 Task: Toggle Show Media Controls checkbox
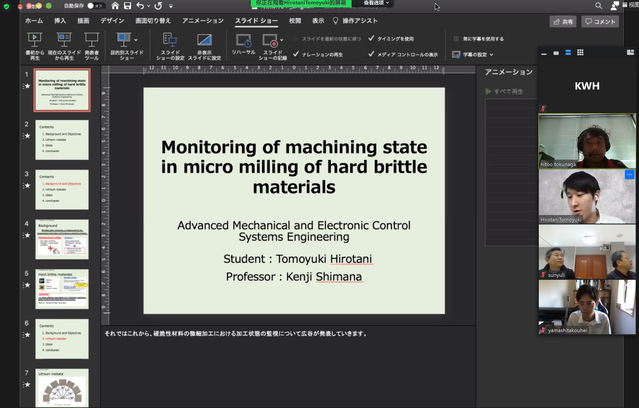pos(372,55)
